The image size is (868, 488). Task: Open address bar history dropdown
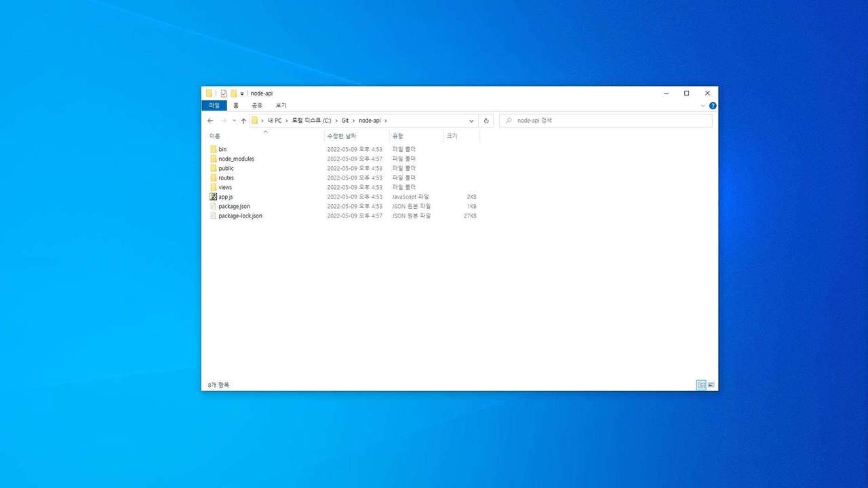pos(471,121)
